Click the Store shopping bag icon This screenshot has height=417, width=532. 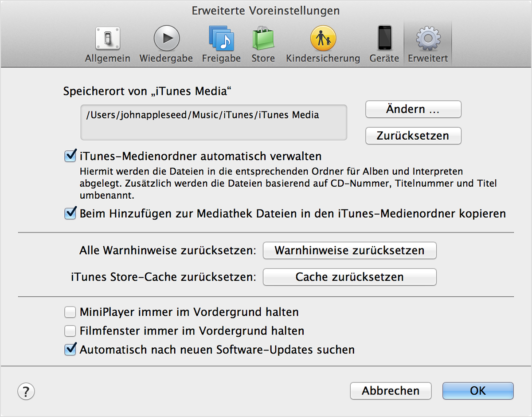(263, 39)
